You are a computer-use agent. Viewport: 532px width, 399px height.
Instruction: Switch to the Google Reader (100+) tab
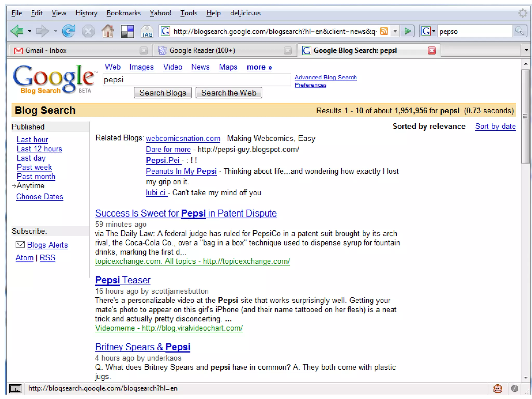click(x=202, y=50)
